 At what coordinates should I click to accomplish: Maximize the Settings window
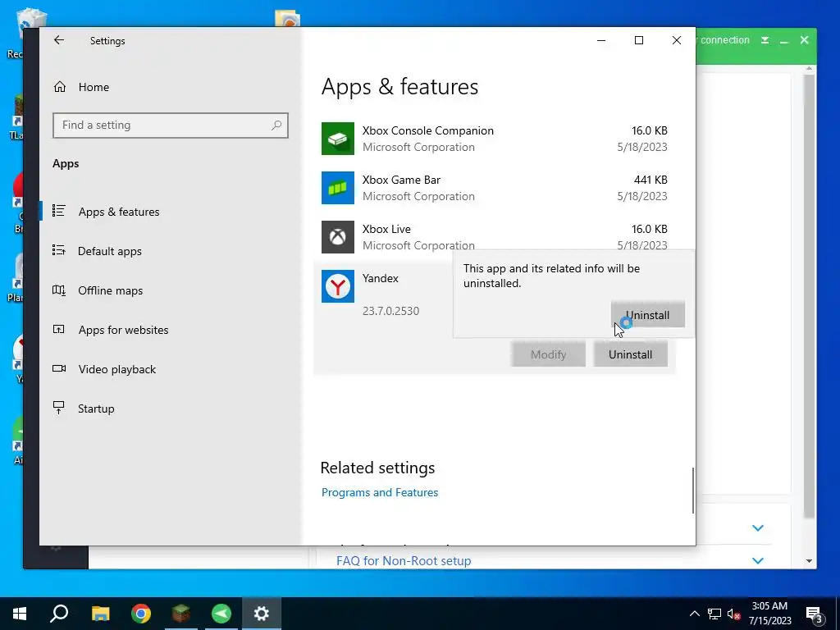(638, 40)
